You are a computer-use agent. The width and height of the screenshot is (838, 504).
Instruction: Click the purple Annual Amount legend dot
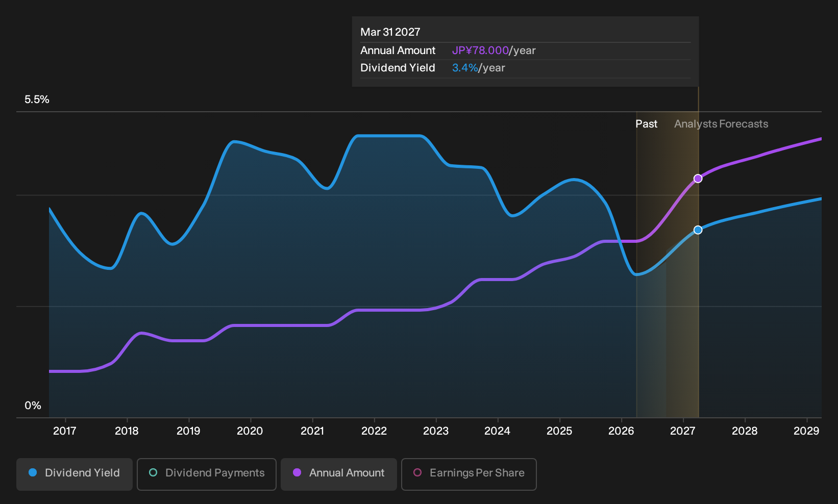[297, 472]
